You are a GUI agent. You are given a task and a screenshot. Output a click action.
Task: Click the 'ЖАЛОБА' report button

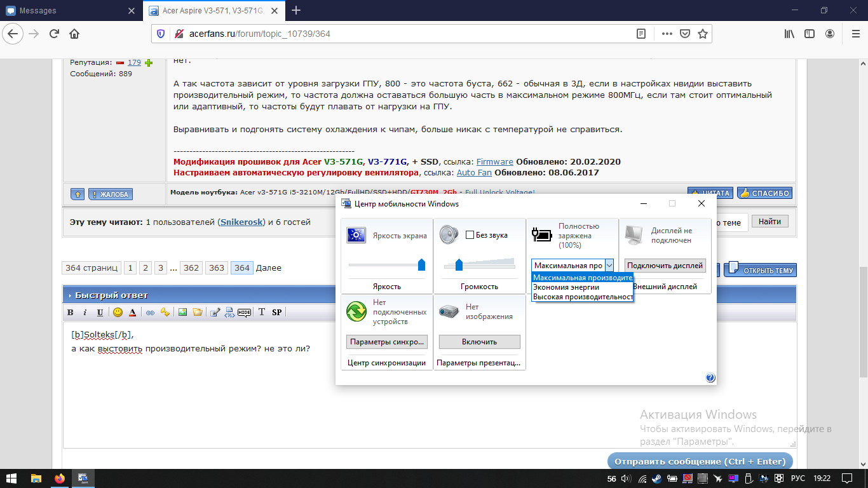click(110, 194)
